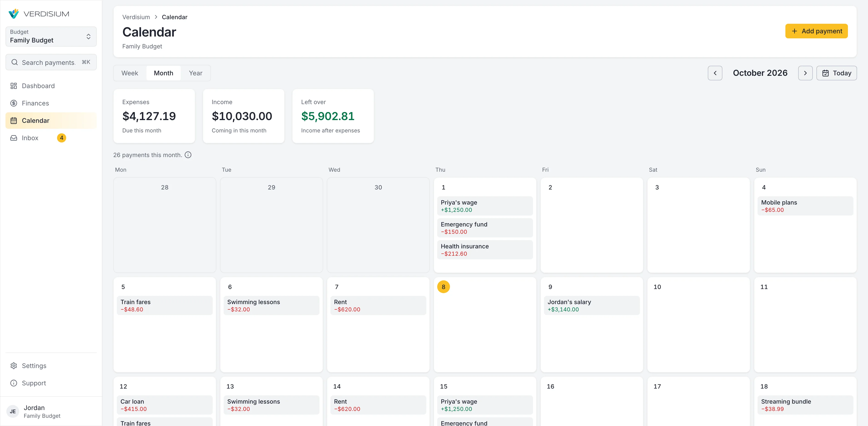
Task: Open Rent payment on October 14
Action: pyautogui.click(x=378, y=405)
